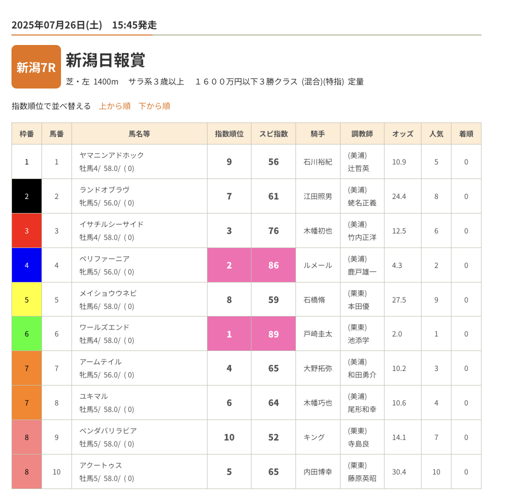
Task: Open horse ペリファーニア entry
Action: (104, 259)
